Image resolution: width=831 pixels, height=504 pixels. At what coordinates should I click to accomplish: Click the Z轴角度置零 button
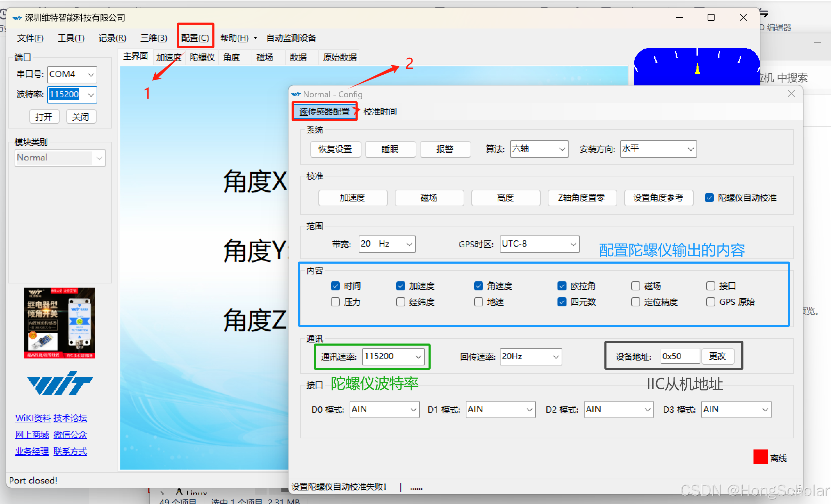click(582, 198)
